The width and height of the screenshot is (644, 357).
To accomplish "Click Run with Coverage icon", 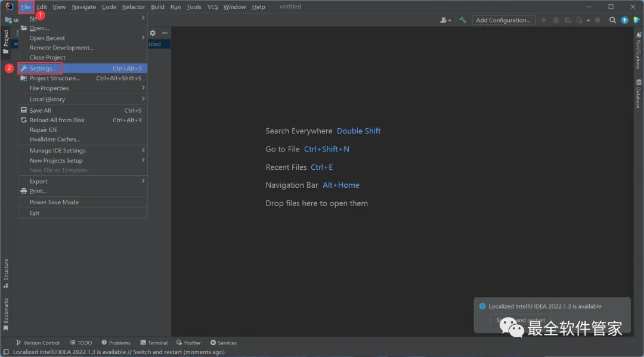I will tap(568, 20).
